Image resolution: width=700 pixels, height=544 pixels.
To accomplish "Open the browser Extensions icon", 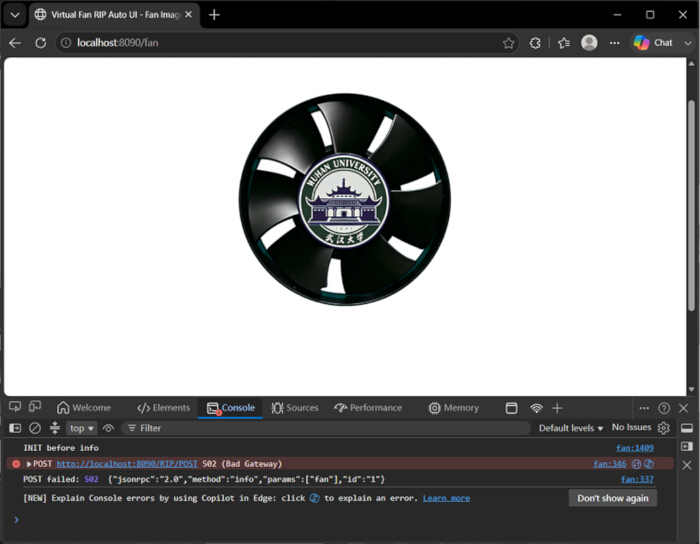I will 535,43.
